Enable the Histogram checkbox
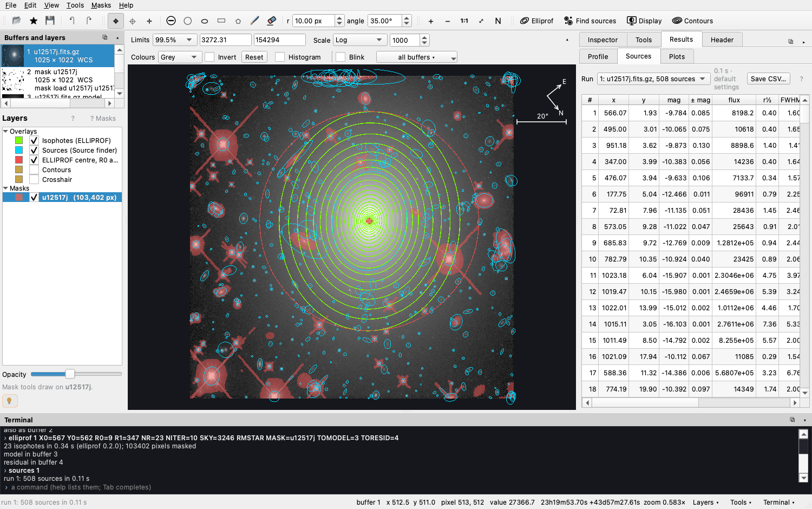812x509 pixels. pyautogui.click(x=280, y=57)
